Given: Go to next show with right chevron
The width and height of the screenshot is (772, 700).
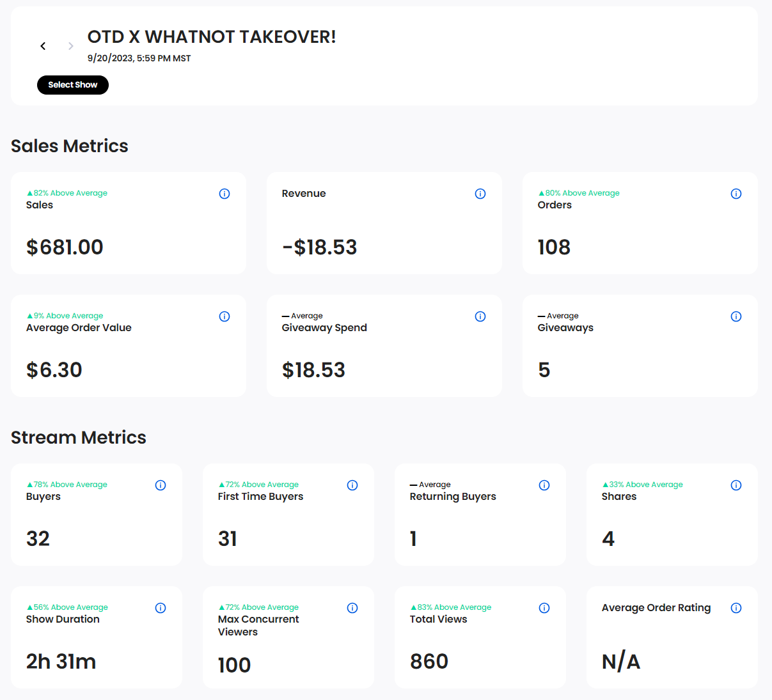Looking at the screenshot, I should tap(70, 46).
